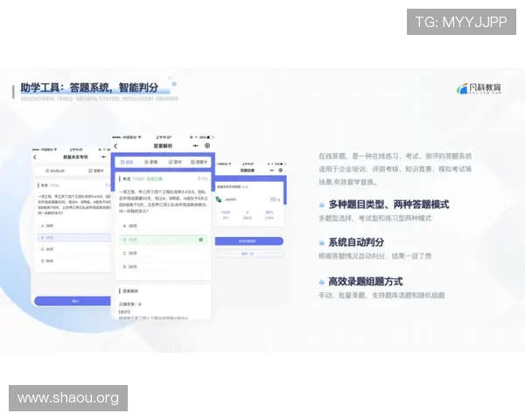525x420 pixels.
Task: Open 答题卡 in the left phone toolbar
Action: [96, 171]
